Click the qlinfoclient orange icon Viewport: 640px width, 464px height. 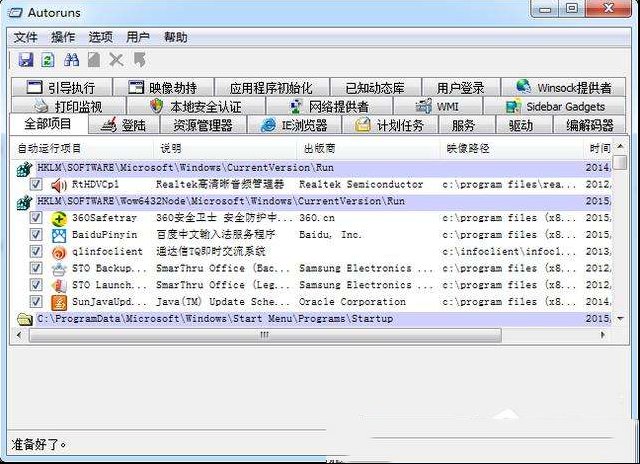coord(59,252)
